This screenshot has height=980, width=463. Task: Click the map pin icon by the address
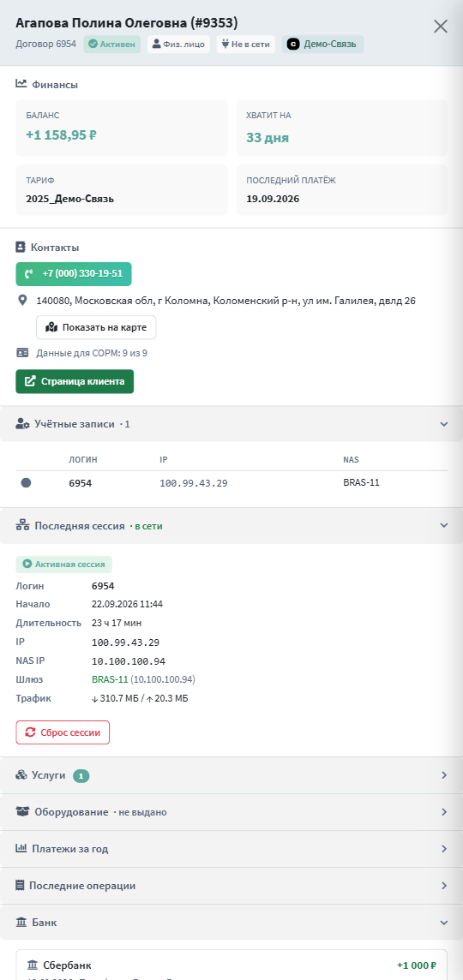coord(22,301)
